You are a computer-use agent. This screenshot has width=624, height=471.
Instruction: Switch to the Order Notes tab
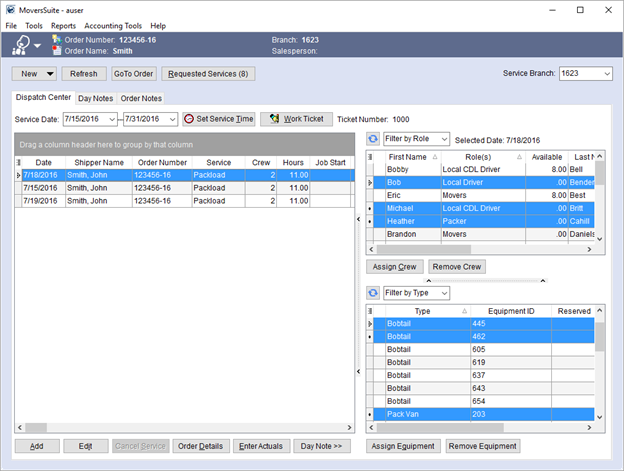(x=141, y=98)
